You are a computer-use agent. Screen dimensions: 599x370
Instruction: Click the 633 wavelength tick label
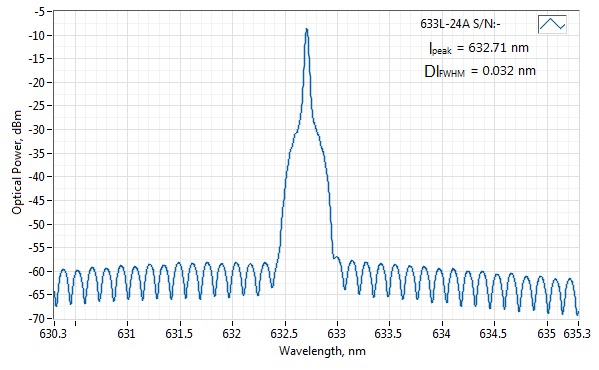coord(337,334)
